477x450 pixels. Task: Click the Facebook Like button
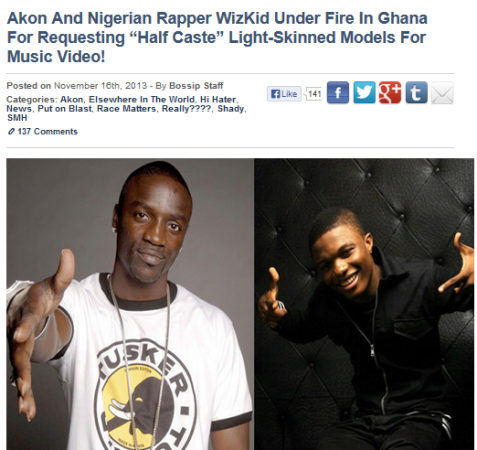point(284,94)
